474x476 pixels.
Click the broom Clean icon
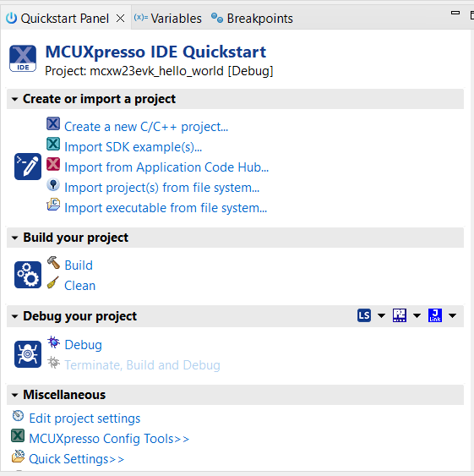point(53,283)
